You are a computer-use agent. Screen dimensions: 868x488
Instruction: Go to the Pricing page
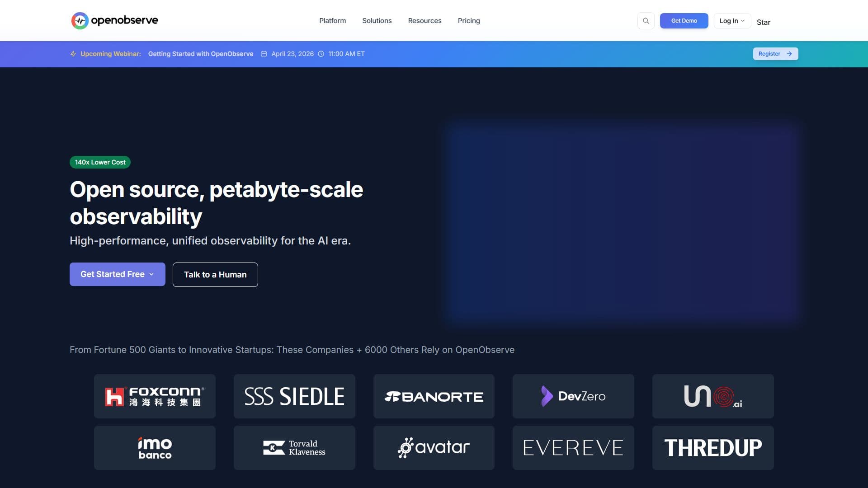469,21
